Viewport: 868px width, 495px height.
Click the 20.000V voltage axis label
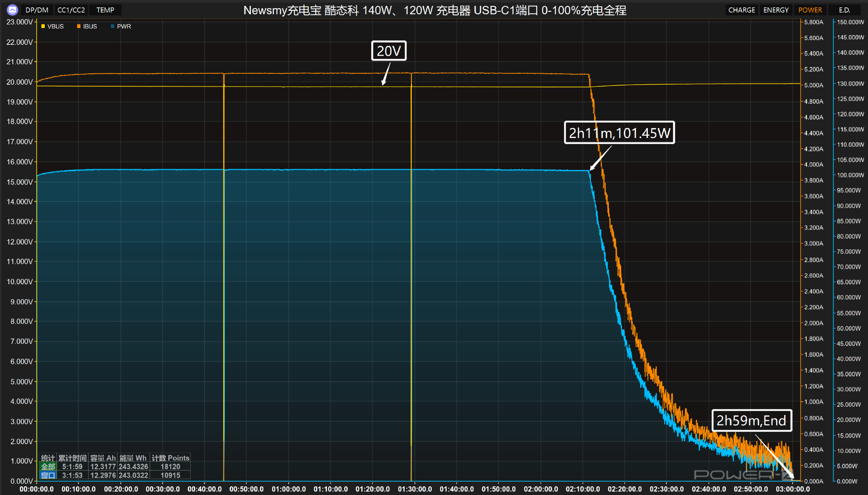19,82
